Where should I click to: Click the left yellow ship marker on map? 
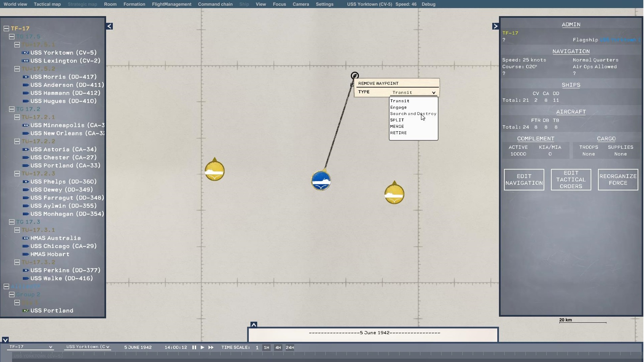(x=215, y=171)
